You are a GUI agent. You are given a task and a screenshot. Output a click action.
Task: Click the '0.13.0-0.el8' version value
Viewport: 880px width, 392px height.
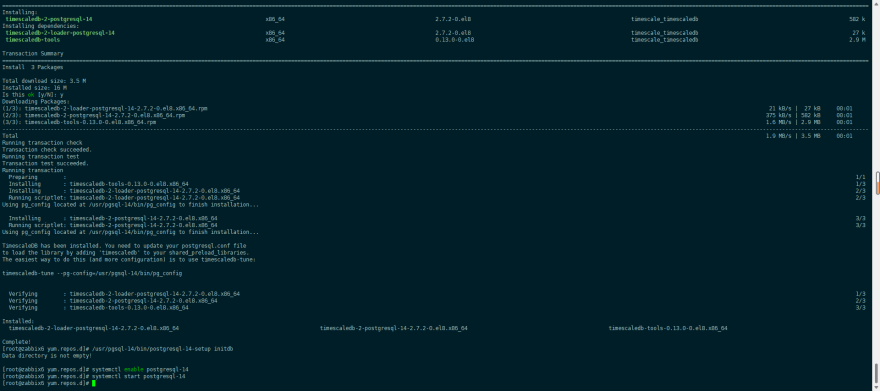click(x=455, y=40)
